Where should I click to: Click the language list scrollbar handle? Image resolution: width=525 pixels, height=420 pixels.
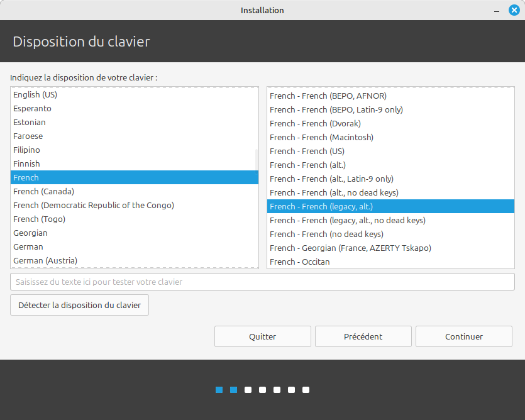[x=257, y=162]
